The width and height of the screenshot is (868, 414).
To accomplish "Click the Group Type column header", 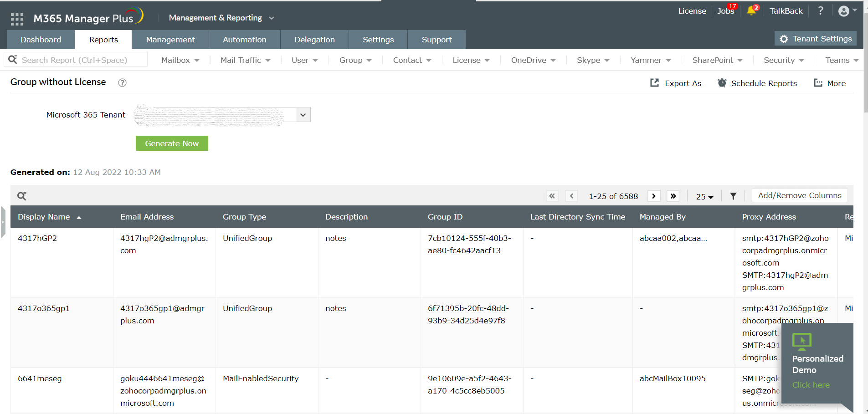I will [244, 217].
